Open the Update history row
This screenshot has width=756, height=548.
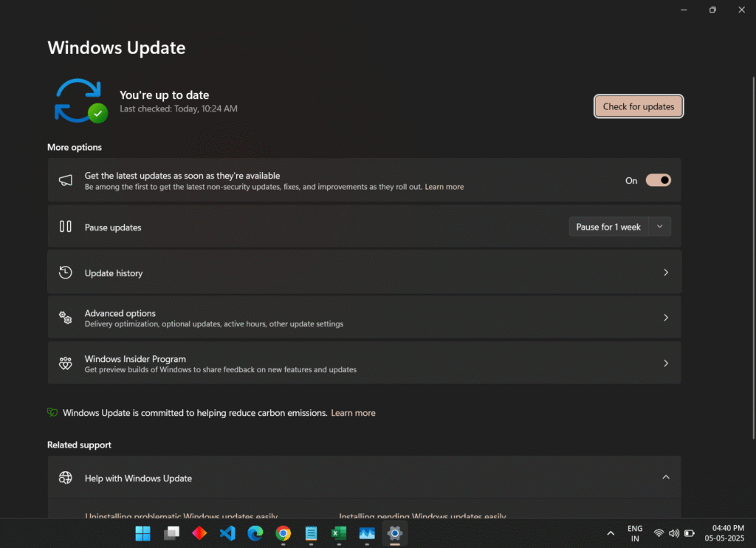[x=364, y=272]
